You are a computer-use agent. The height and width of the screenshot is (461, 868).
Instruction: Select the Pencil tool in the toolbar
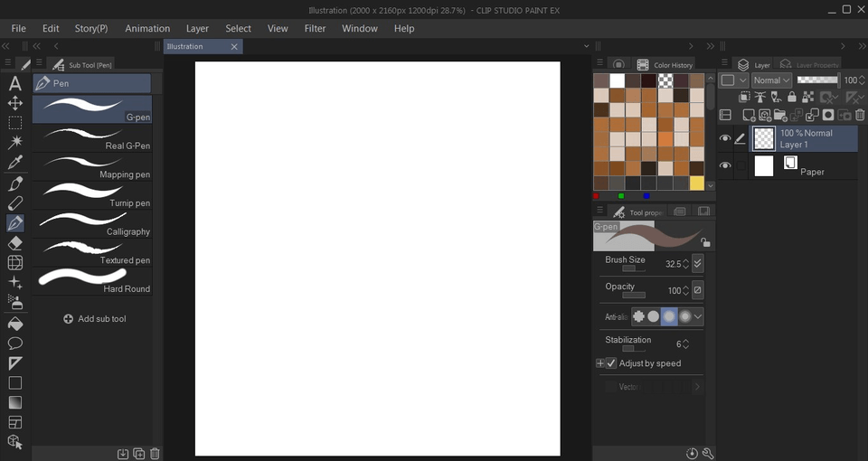point(15,203)
